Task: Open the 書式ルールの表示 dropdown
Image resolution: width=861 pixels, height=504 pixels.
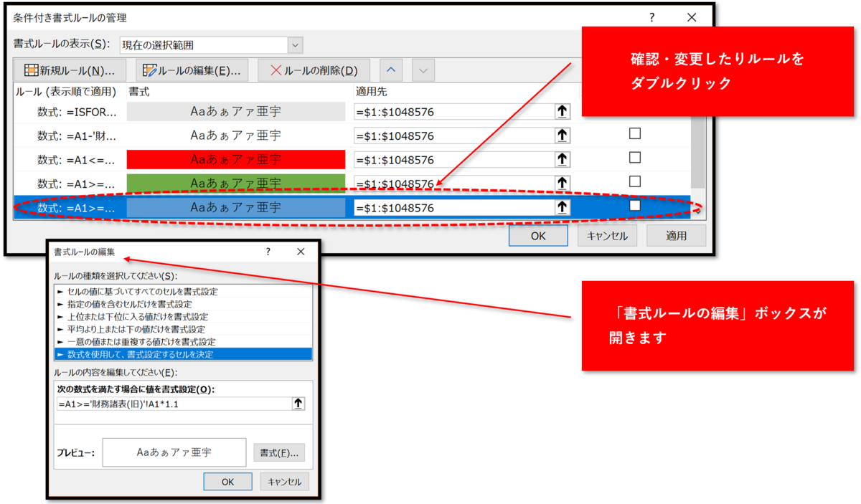Action: pos(294,44)
